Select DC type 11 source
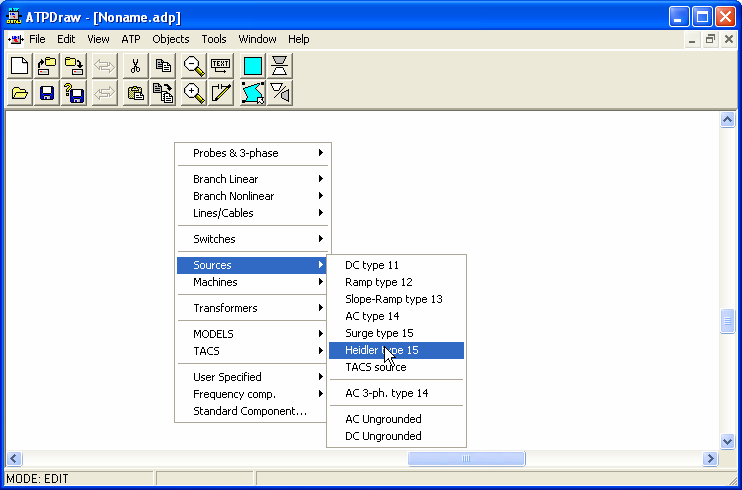This screenshot has width=742, height=490. 397,265
